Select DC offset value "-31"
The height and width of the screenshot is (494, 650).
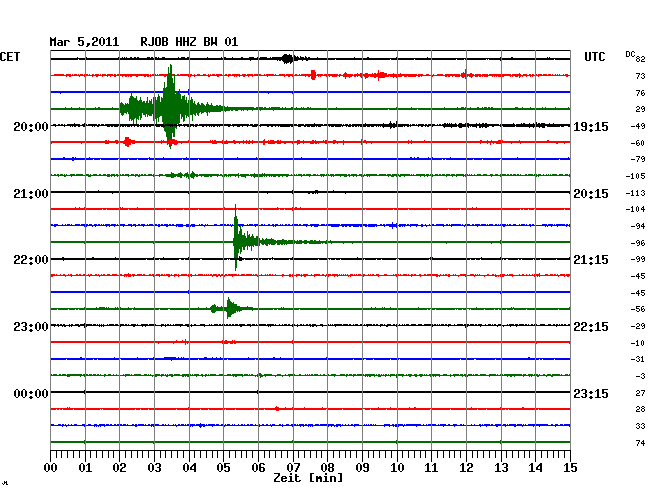coord(638,359)
